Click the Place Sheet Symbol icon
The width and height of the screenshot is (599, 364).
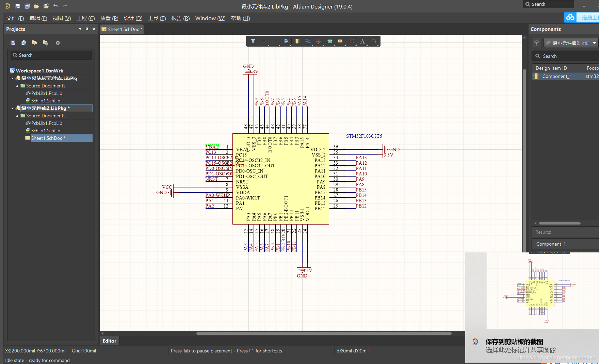330,41
